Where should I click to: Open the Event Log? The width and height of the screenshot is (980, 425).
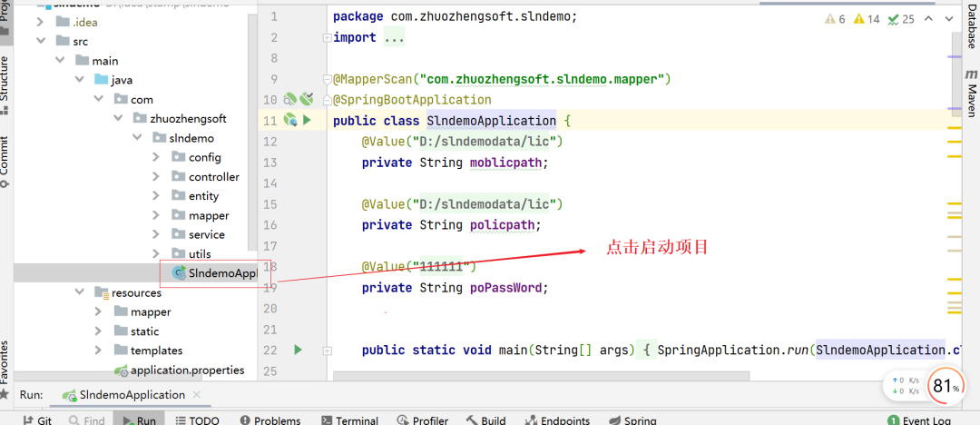point(919,420)
